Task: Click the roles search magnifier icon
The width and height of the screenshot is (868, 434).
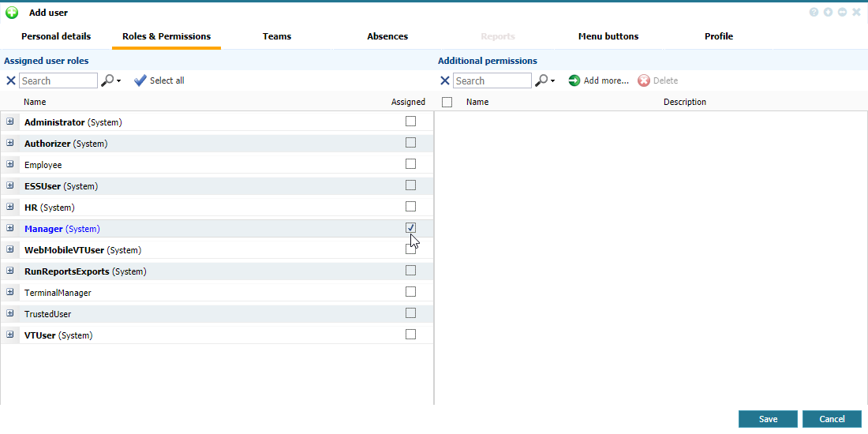Action: tap(107, 80)
